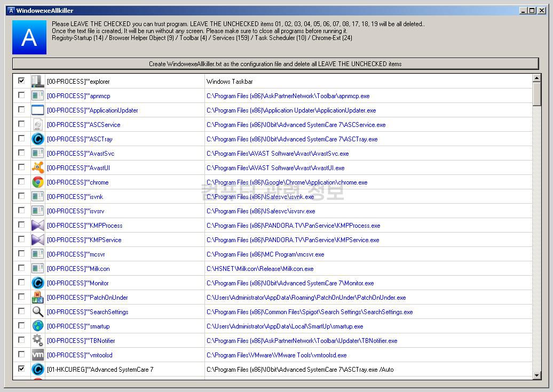Uncheck the explorer process checkbox

(21, 81)
